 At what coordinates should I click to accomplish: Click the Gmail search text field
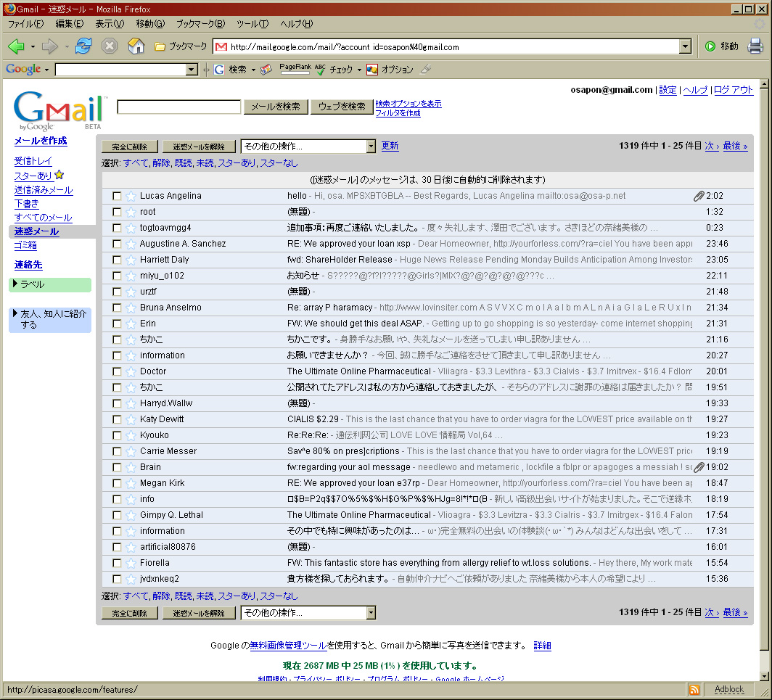pyautogui.click(x=178, y=107)
